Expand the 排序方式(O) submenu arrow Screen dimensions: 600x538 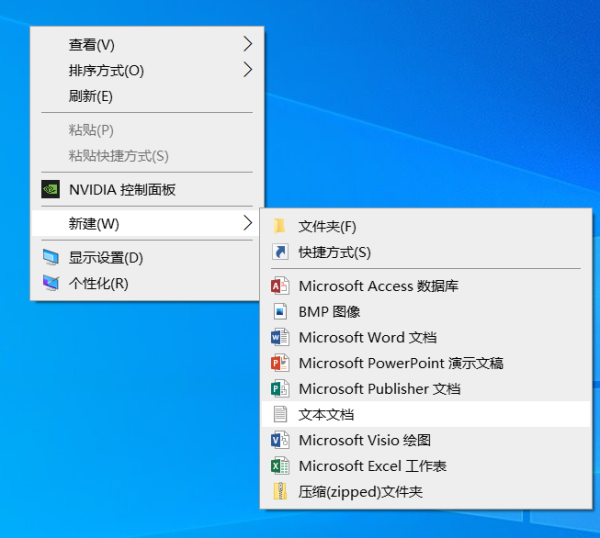point(248,70)
